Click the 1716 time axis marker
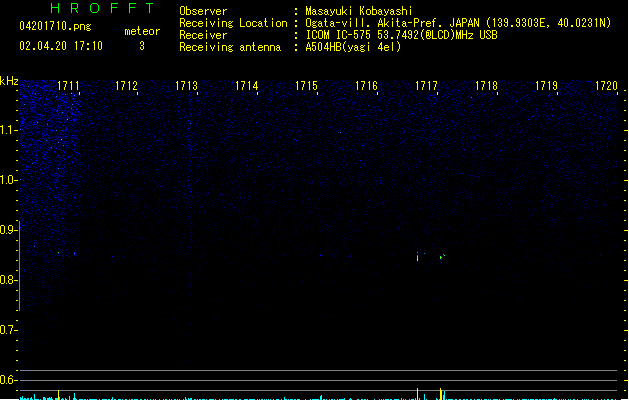This screenshot has height=400, width=629. click(366, 86)
